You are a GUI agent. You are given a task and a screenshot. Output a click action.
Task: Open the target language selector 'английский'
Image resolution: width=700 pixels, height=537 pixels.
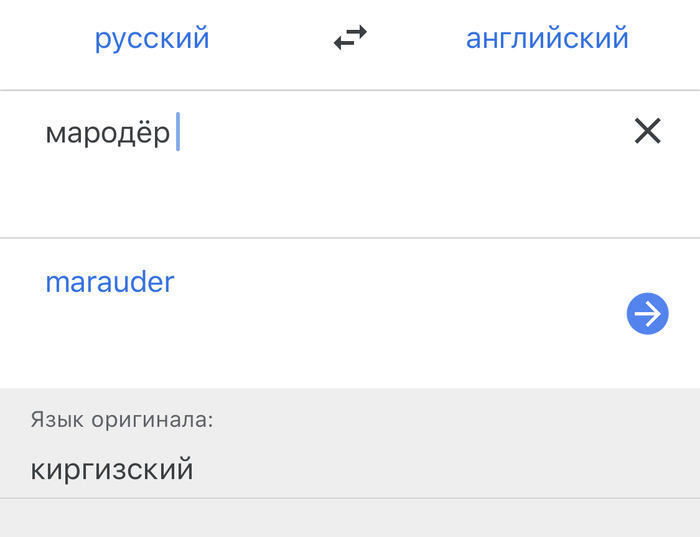pyautogui.click(x=547, y=39)
